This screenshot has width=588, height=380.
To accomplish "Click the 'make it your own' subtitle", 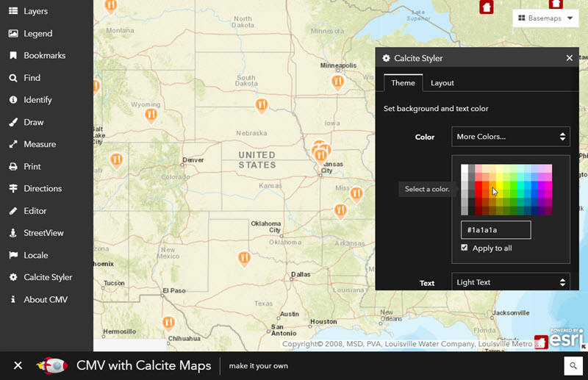I will coord(259,366).
